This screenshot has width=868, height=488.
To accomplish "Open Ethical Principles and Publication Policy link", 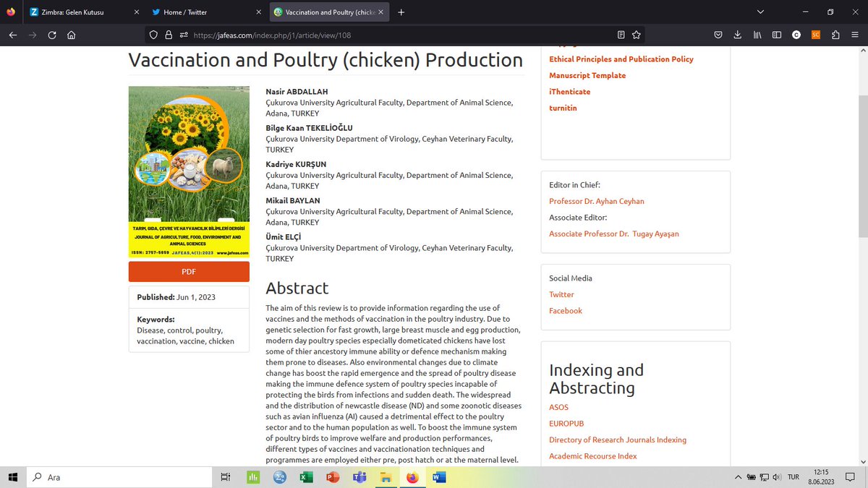I will [x=621, y=59].
